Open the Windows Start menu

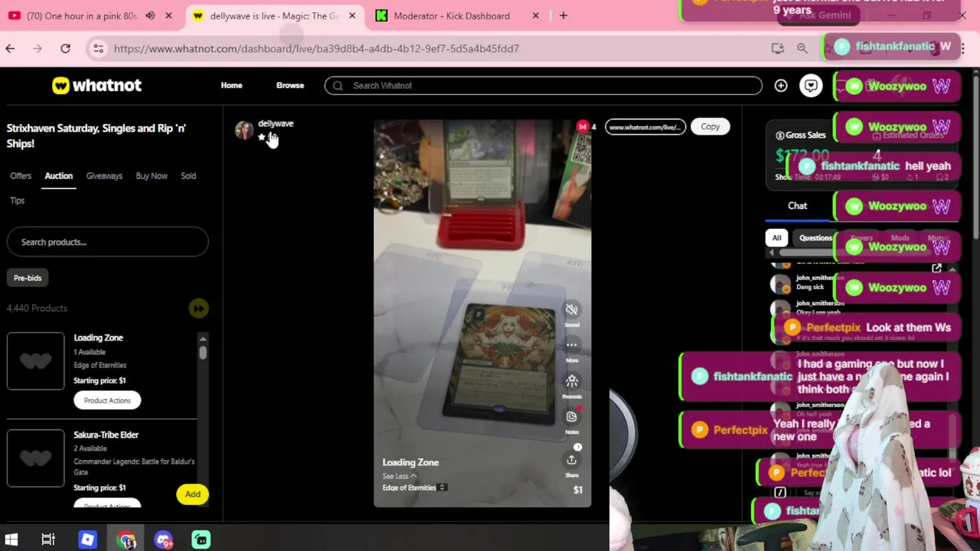click(x=11, y=540)
